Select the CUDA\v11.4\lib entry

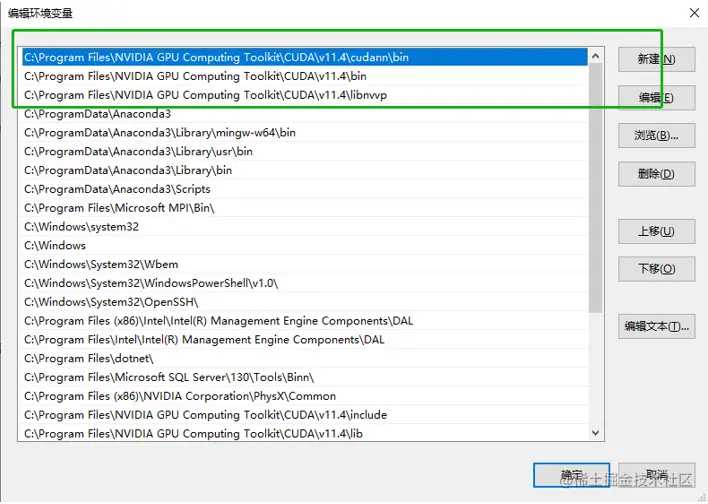pyautogui.click(x=305, y=434)
